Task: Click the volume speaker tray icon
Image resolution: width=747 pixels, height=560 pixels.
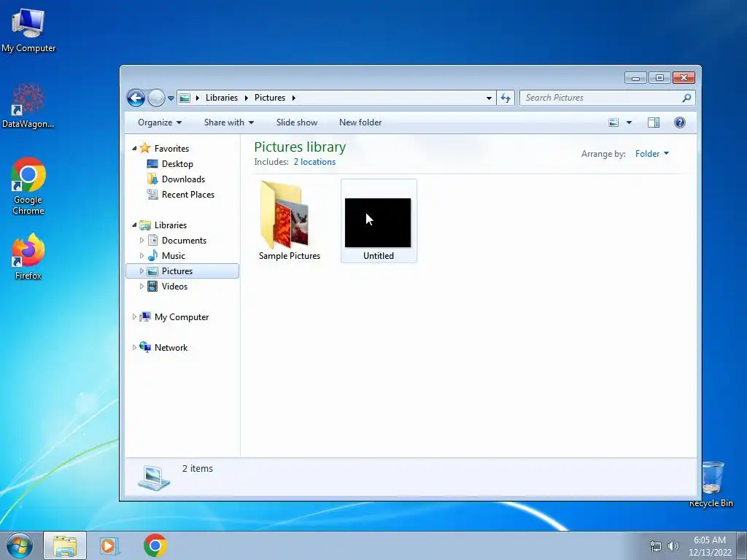Action: (x=673, y=546)
